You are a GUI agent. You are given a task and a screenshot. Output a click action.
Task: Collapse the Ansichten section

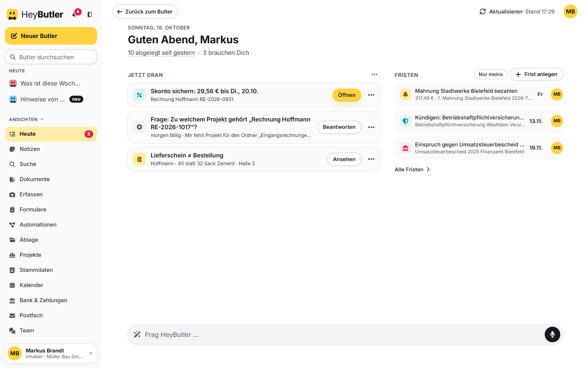coord(26,119)
